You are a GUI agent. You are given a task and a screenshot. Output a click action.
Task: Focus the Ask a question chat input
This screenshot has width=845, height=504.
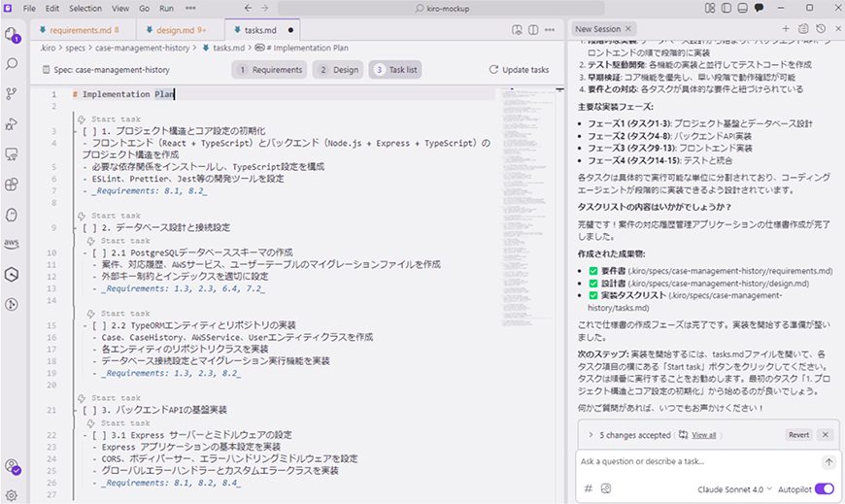699,462
